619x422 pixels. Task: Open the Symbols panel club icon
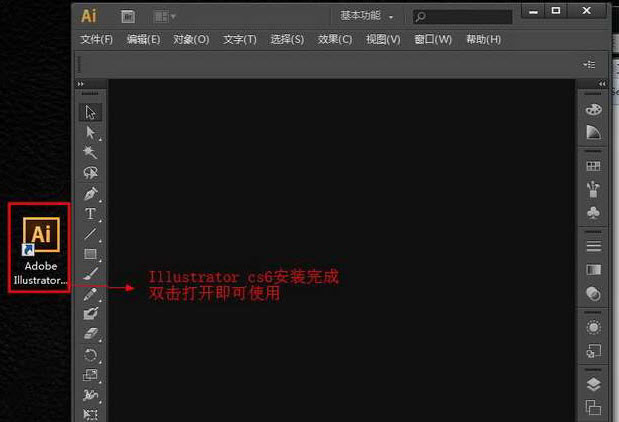click(x=593, y=212)
